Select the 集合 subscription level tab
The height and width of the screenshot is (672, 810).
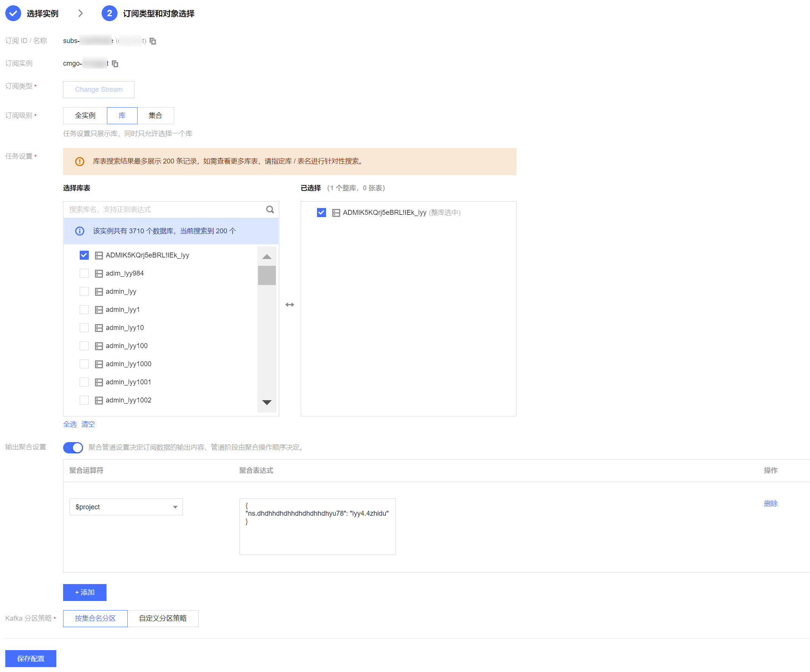(155, 116)
